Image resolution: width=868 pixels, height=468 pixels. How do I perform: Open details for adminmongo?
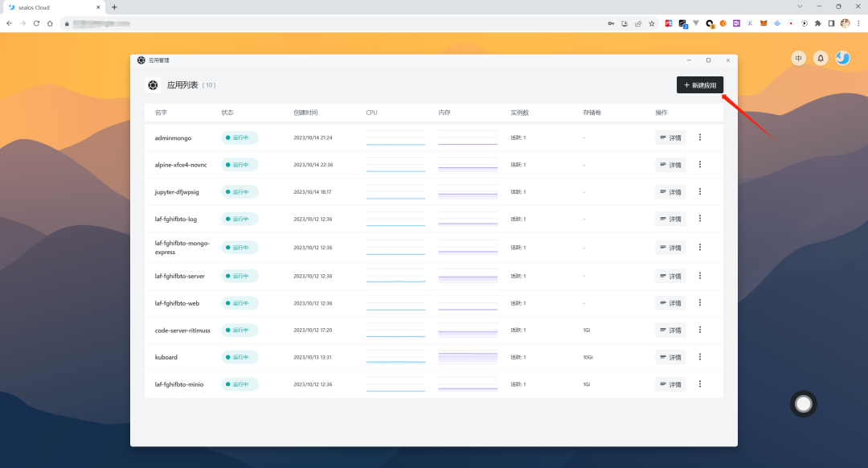point(670,138)
